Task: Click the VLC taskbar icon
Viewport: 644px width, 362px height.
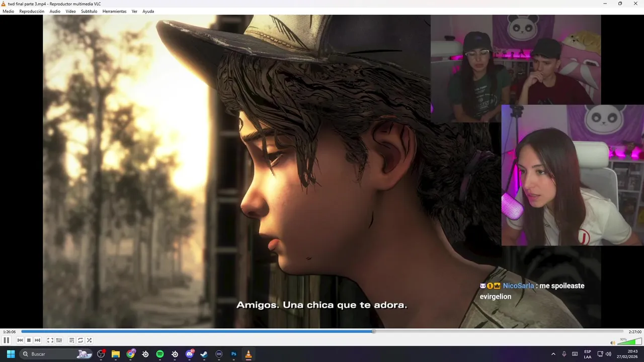Action: click(248, 354)
